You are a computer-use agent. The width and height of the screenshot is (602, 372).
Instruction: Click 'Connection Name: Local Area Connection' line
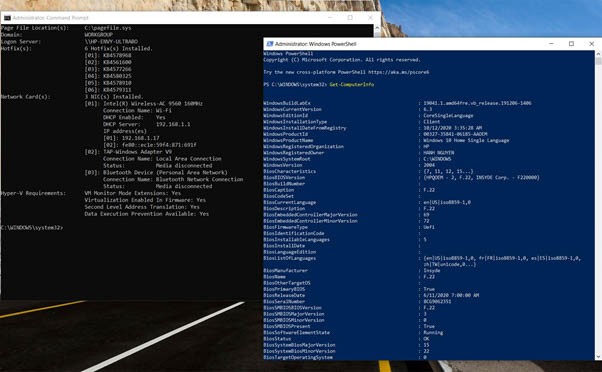pos(162,159)
